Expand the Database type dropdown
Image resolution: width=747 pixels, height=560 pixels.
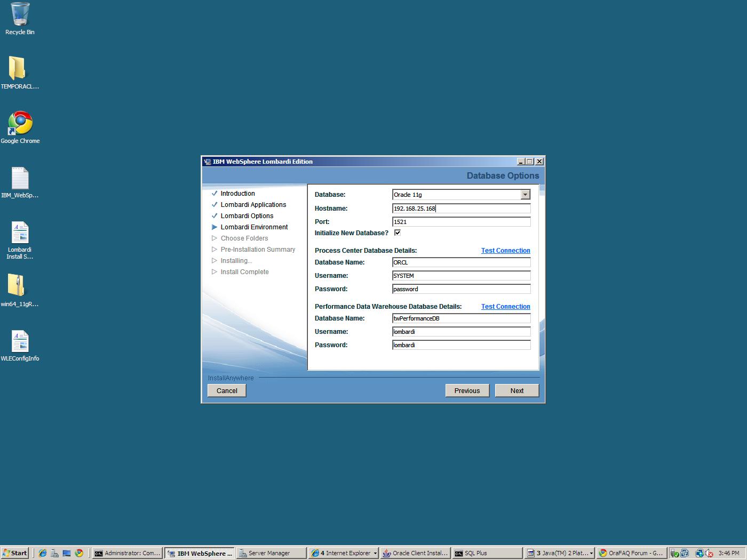coord(525,195)
